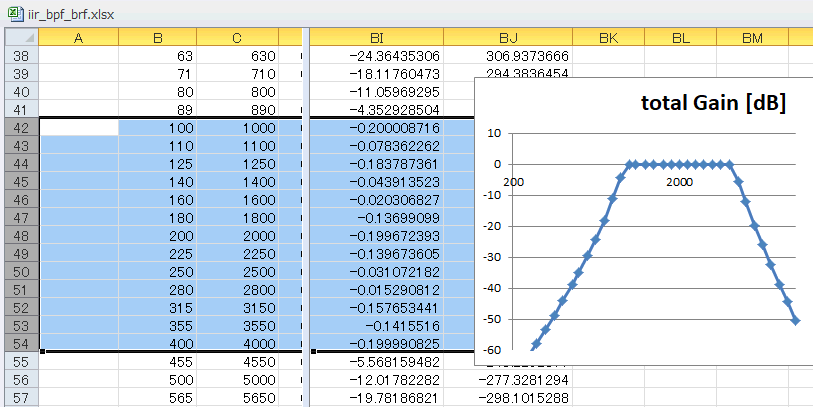
Task: Select row 38 header
Action: (22, 55)
